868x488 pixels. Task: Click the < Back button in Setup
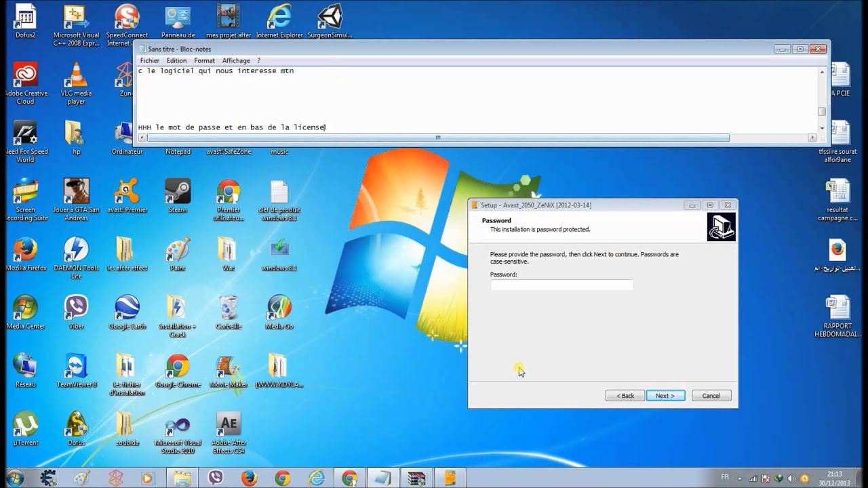[625, 395]
